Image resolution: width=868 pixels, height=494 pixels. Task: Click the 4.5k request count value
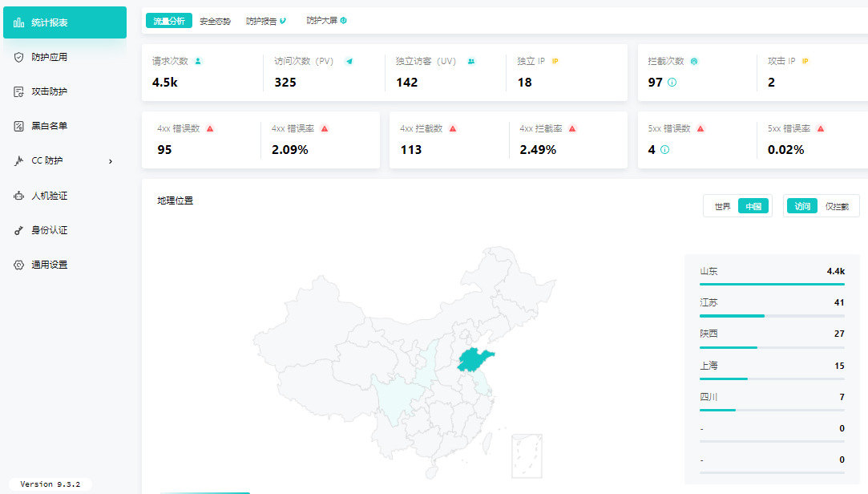(165, 83)
